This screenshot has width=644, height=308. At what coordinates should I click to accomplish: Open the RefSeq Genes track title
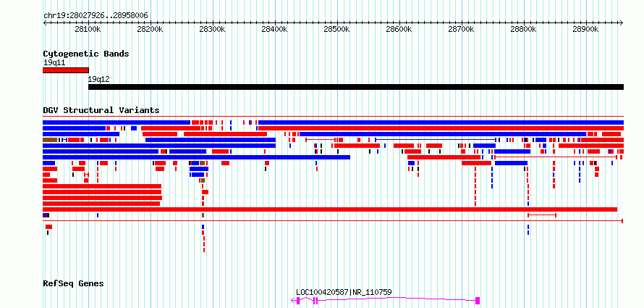(x=73, y=284)
